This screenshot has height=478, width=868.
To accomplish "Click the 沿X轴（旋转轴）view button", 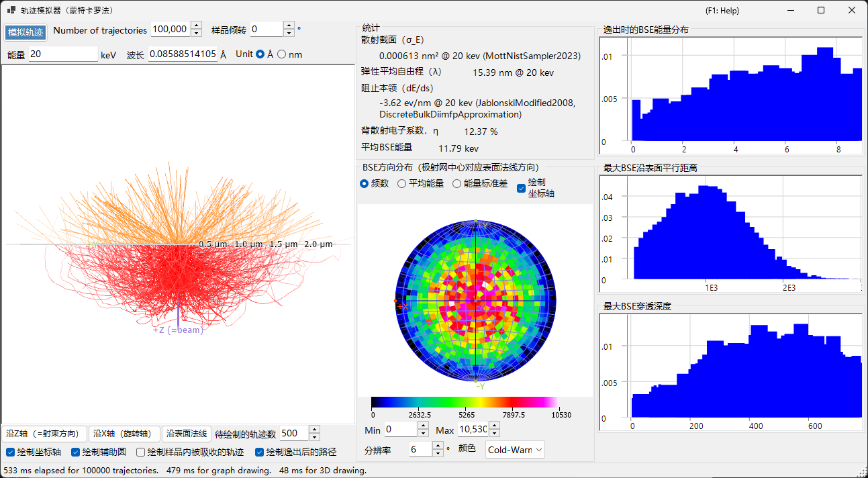I will point(124,434).
